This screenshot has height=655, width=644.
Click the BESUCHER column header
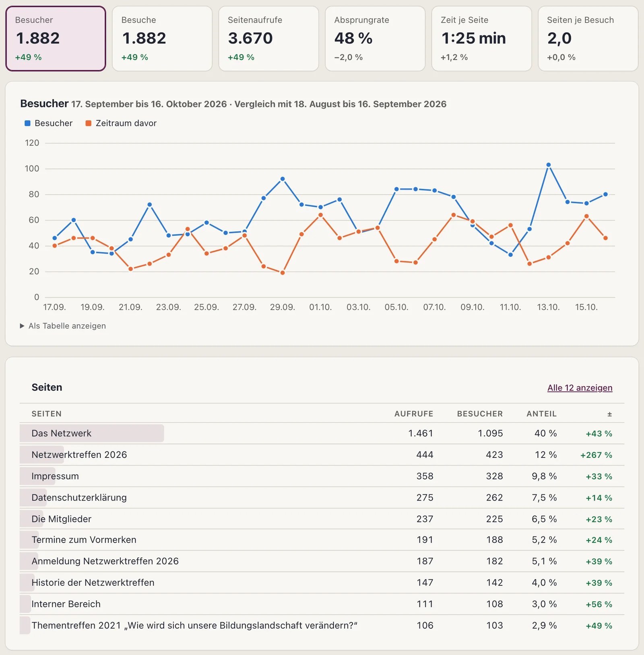click(480, 414)
